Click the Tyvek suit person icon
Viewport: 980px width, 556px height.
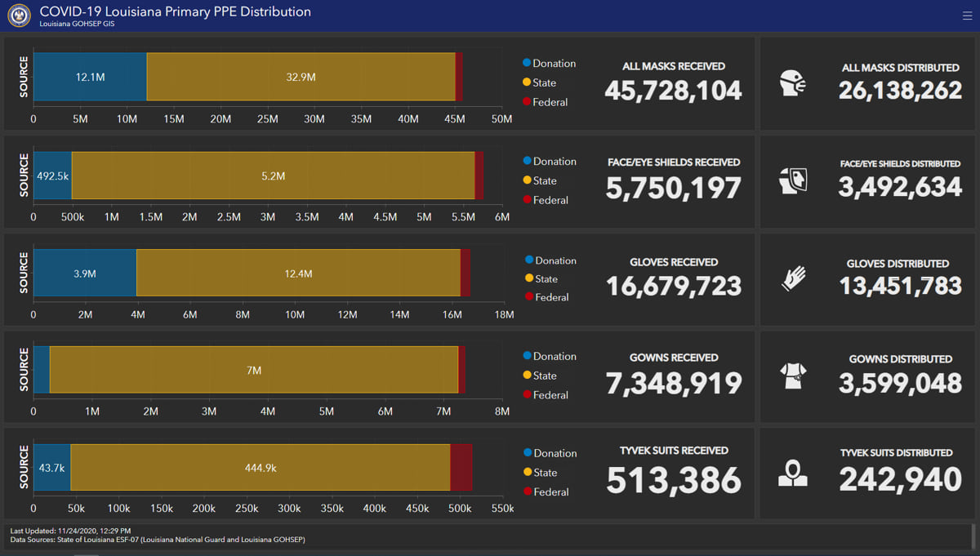click(x=793, y=473)
